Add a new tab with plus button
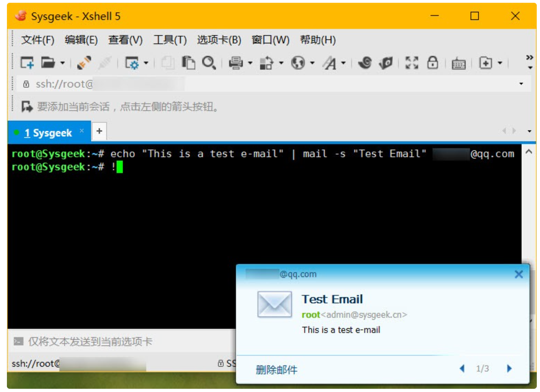Viewport: 540px width, 392px height. [x=99, y=131]
